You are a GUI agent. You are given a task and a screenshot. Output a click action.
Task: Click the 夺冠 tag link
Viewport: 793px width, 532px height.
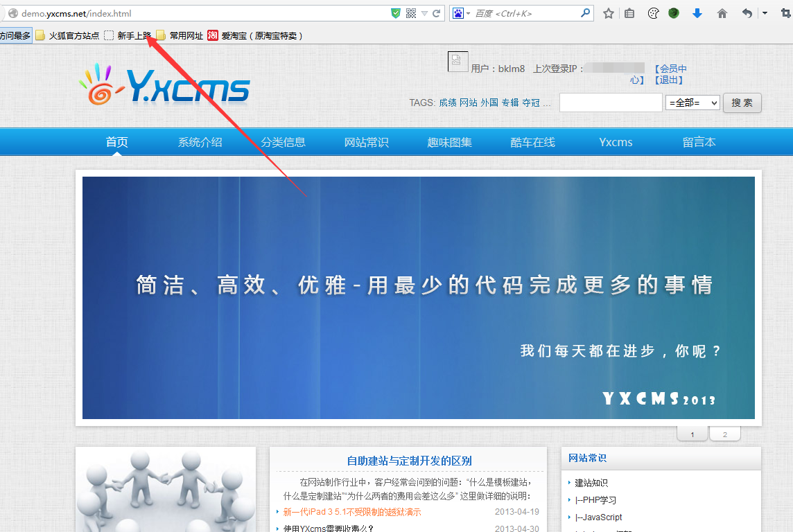point(531,103)
